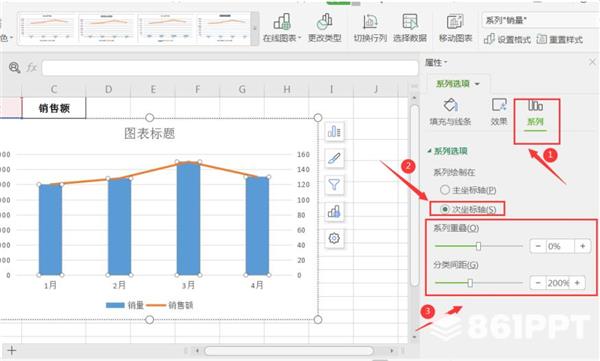Expand the chart styles gallery arrow
This screenshot has width=600, height=361.
tap(254, 28)
